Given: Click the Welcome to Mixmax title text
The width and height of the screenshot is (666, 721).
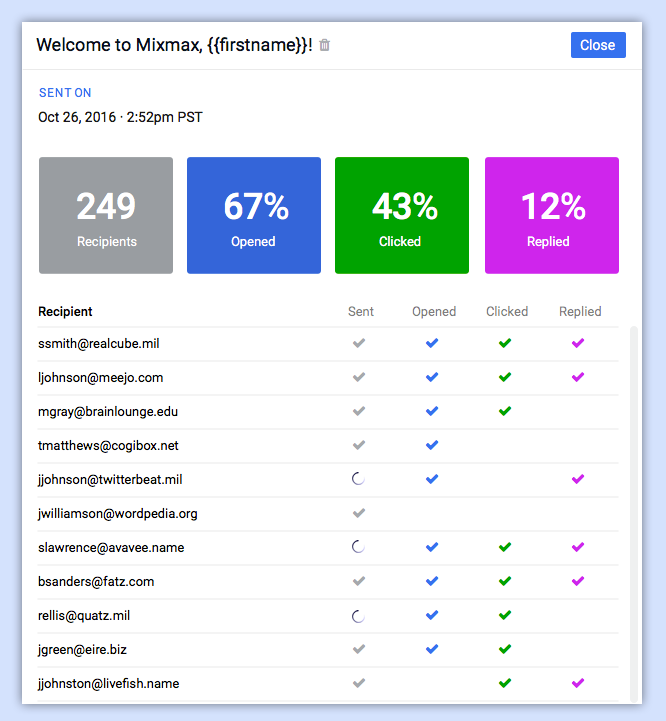Looking at the screenshot, I should (174, 45).
